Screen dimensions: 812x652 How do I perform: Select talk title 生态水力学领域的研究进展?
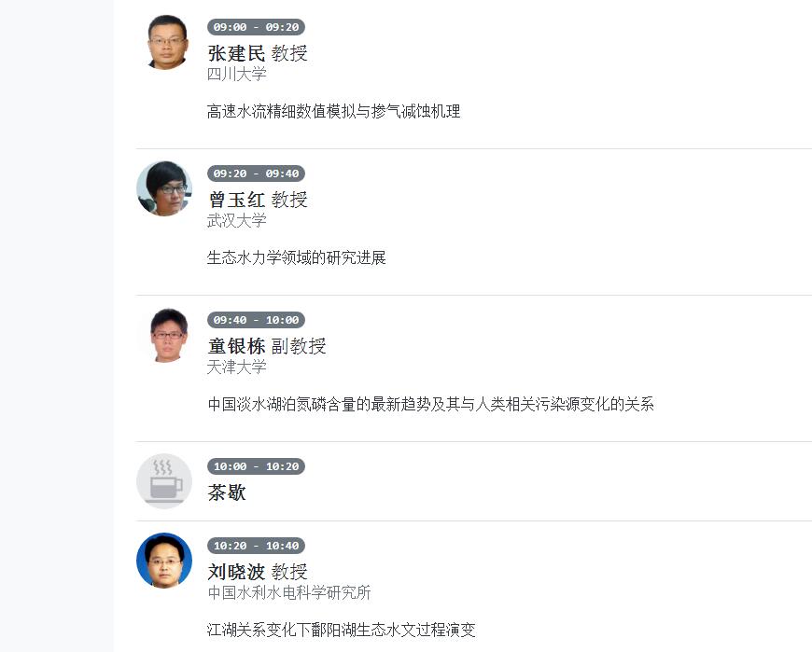pos(296,257)
